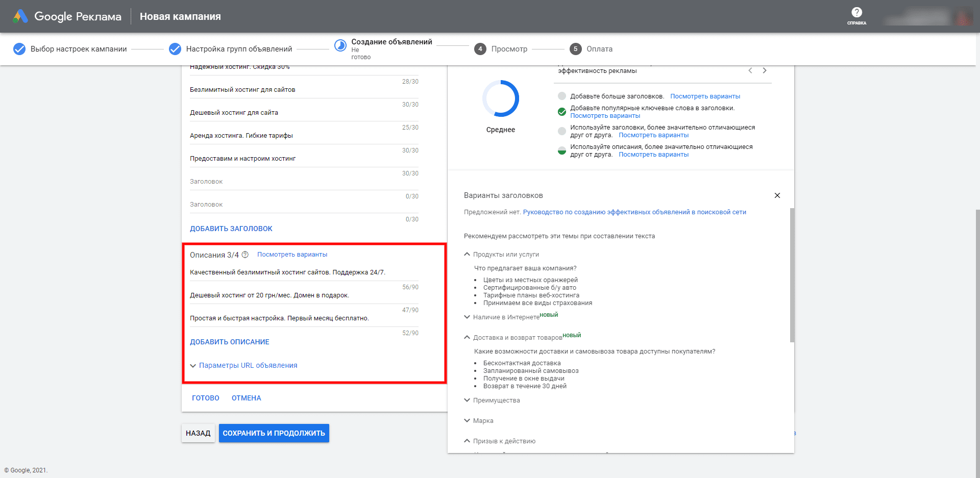Click the ОТМЕНА button
Screen dimensions: 980x478
(247, 398)
